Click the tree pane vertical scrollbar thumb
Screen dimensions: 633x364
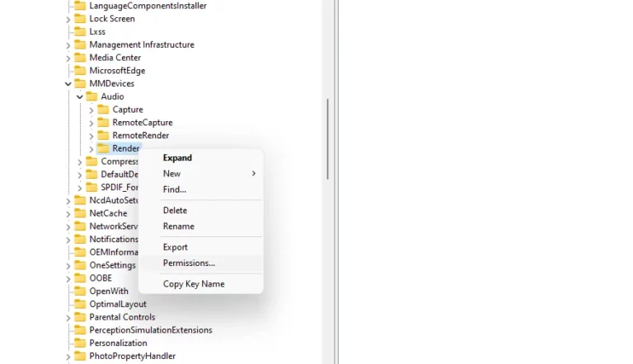tap(328, 139)
